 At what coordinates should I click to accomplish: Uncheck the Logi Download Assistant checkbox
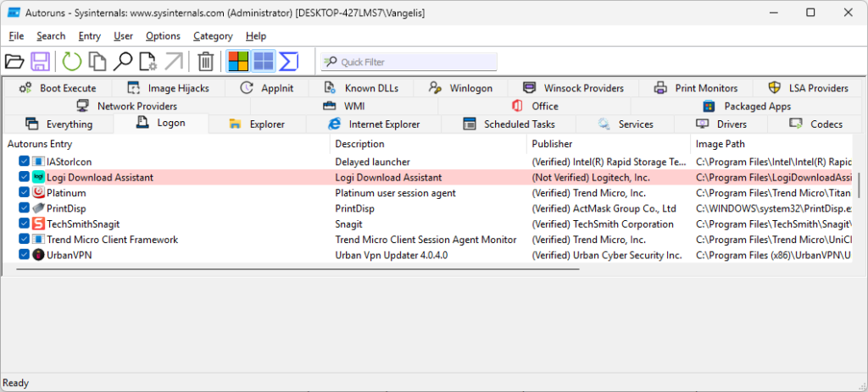click(24, 177)
